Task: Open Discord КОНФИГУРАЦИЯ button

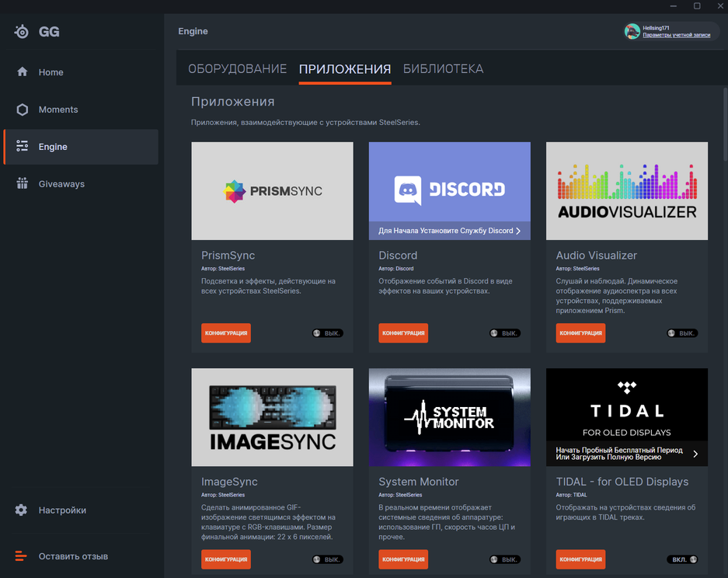Action: click(x=403, y=333)
